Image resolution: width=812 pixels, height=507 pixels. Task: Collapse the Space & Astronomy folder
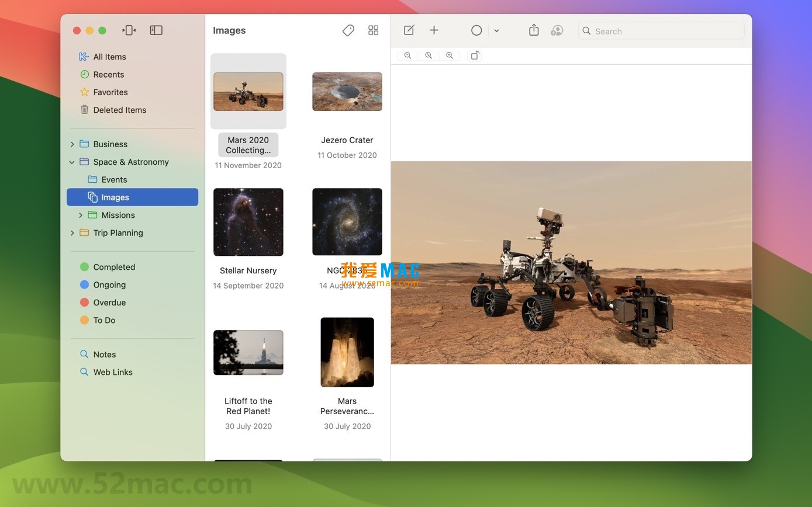(x=71, y=162)
